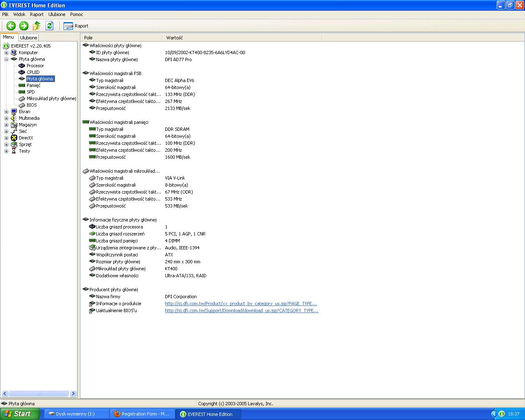525x420 pixels.
Task: Click EVEREST v2.20.405 root node
Action: coord(31,46)
